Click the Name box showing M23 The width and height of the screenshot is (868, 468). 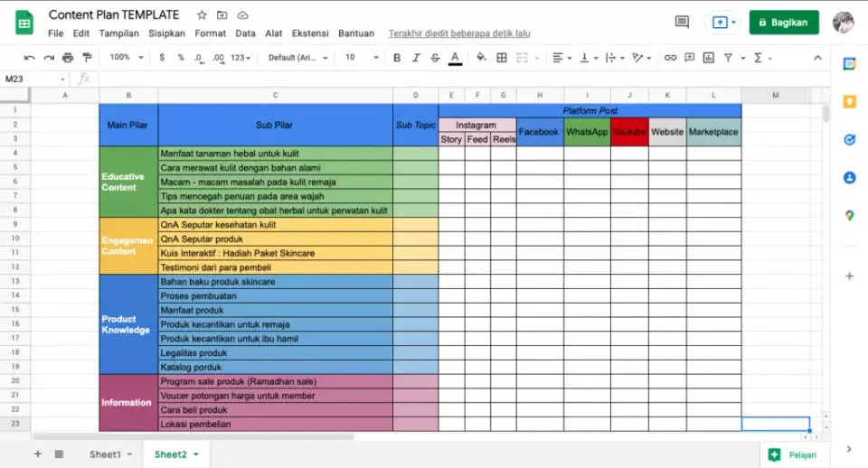pos(34,80)
